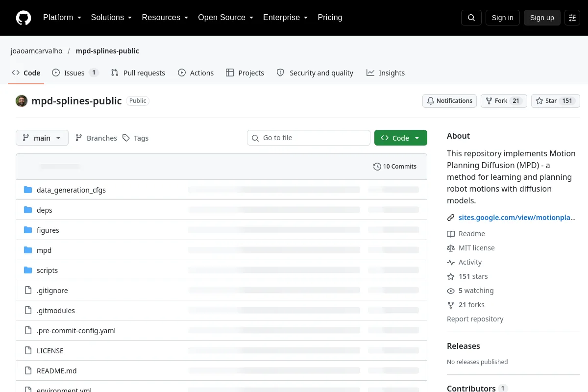The width and height of the screenshot is (588, 392).
Task: Click the link icon beside project website
Action: pyautogui.click(x=451, y=218)
